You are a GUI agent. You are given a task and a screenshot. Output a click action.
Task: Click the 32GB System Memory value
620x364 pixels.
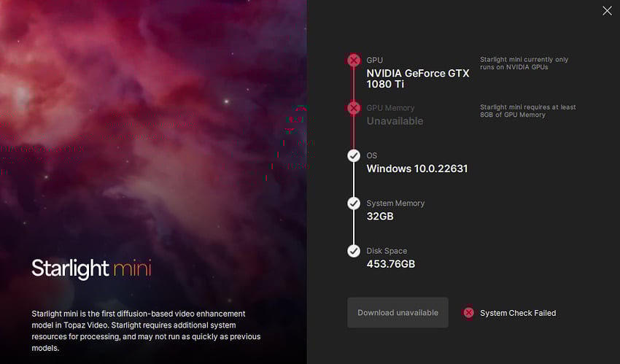[x=380, y=216]
